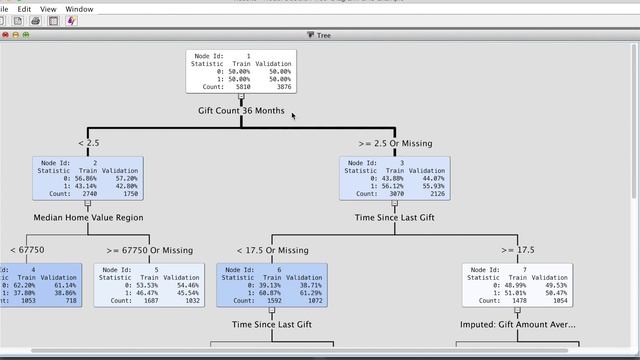Click the '< 17.5 Or Missing' branch label

272,250
